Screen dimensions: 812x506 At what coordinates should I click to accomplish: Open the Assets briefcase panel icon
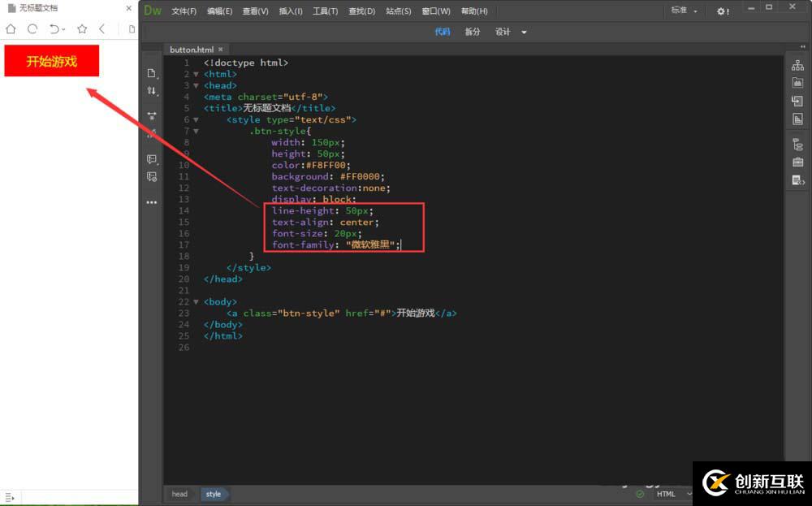click(x=797, y=162)
